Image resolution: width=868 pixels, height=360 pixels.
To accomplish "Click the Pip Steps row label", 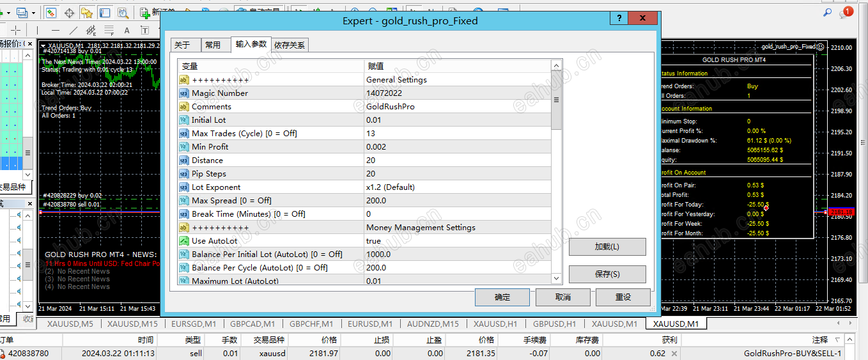I will click(x=209, y=174).
